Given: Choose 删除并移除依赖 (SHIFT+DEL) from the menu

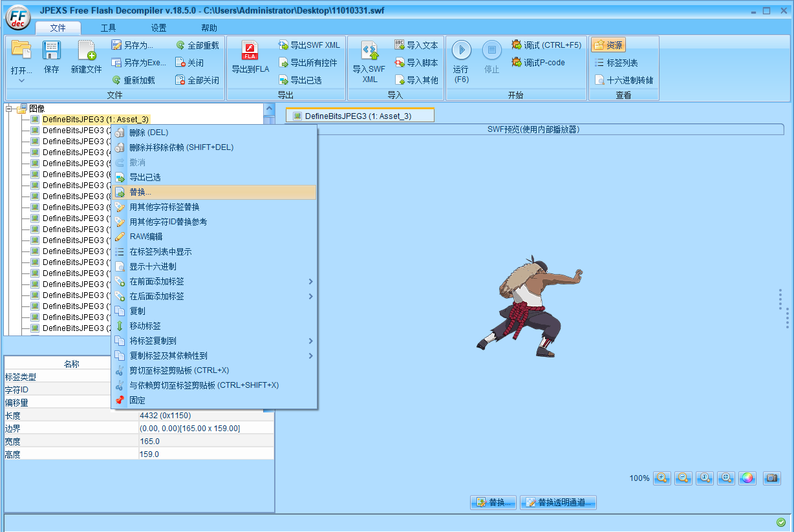Looking at the screenshot, I should tap(214, 147).
